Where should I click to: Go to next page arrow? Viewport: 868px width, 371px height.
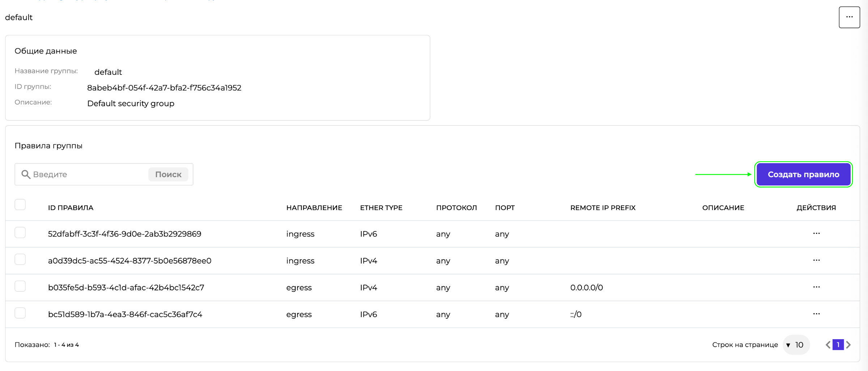tap(848, 345)
